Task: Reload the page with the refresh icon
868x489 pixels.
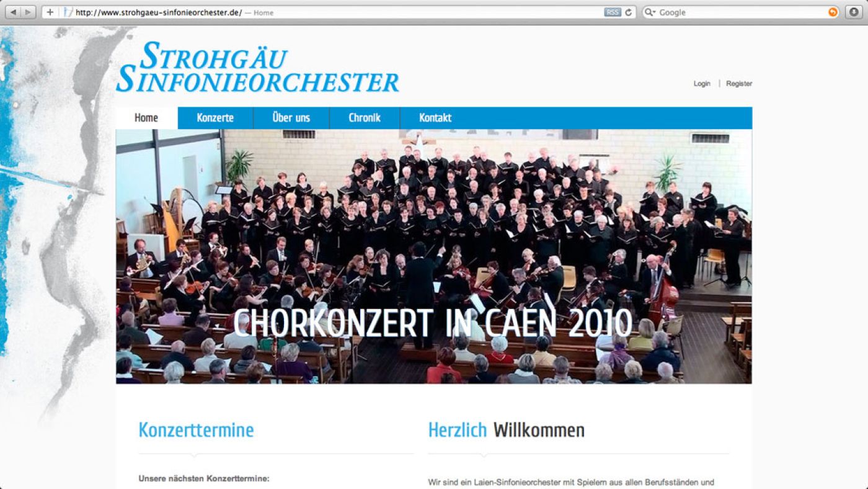Action: (x=629, y=12)
